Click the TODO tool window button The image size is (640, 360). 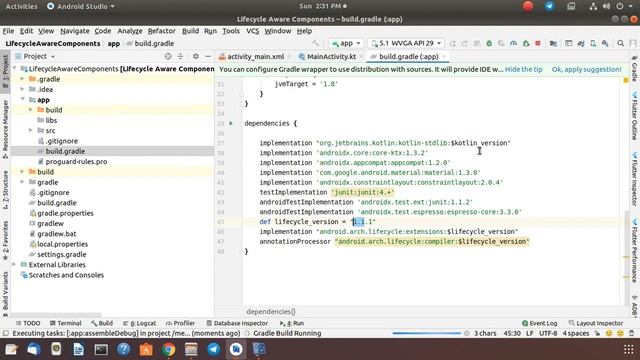point(28,323)
